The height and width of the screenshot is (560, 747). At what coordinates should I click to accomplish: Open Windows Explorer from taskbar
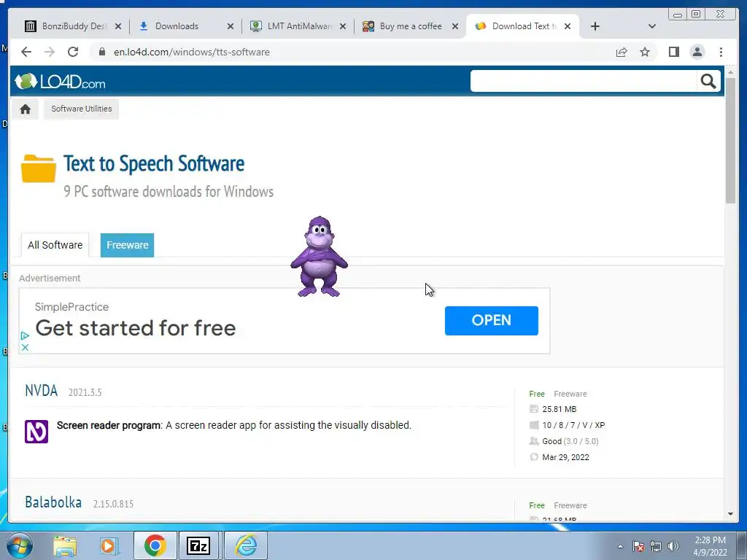(65, 545)
